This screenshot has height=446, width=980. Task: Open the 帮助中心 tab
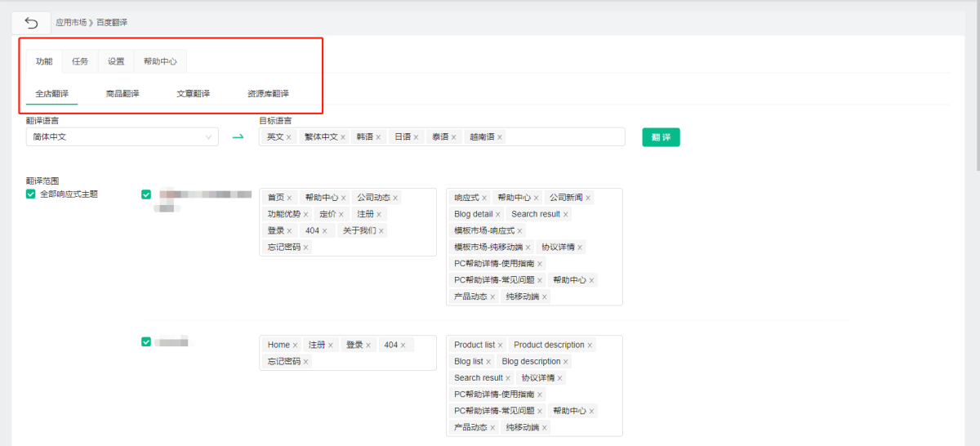click(160, 61)
